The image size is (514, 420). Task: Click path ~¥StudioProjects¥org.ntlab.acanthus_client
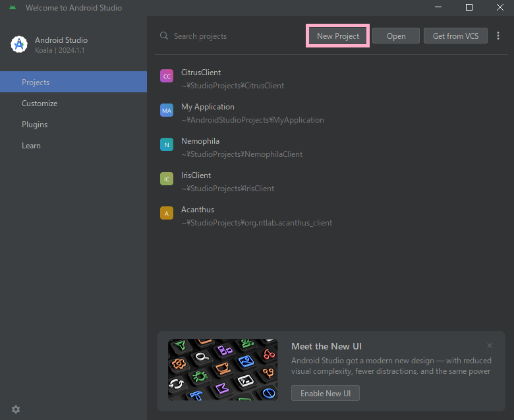pyautogui.click(x=257, y=223)
